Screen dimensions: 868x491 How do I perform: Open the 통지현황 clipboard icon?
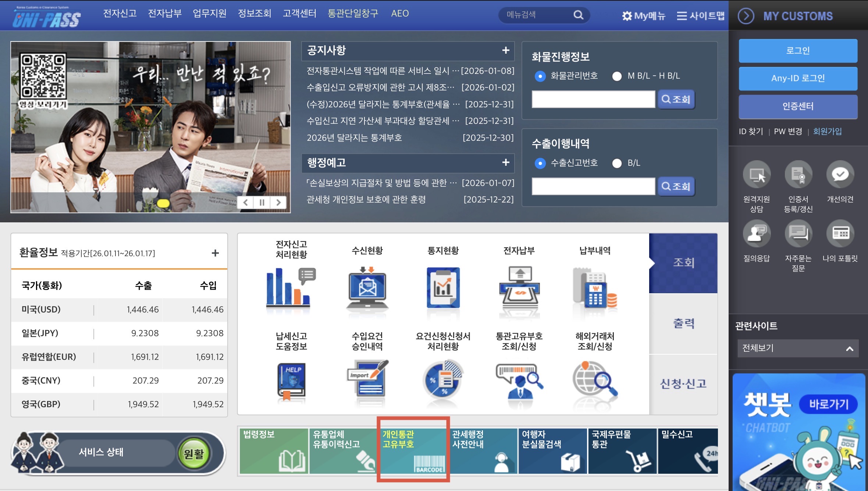443,288
